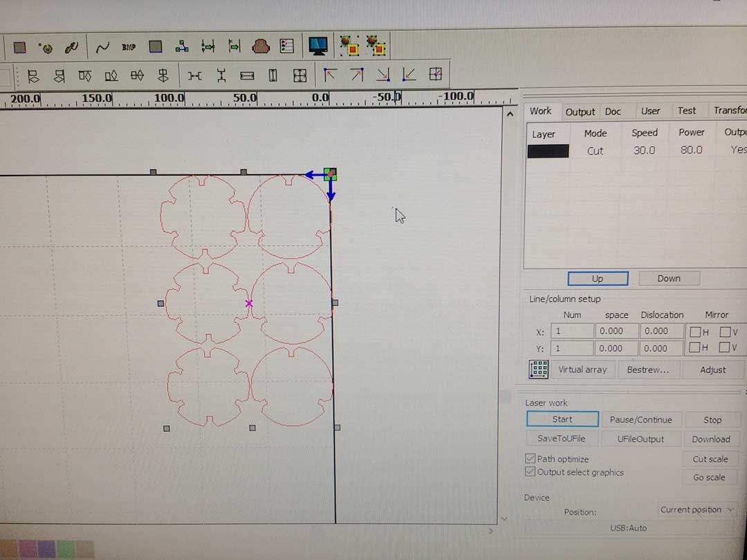Toggle Y row Mirror V checkbox
Image resolution: width=747 pixels, height=560 pixels.
725,348
